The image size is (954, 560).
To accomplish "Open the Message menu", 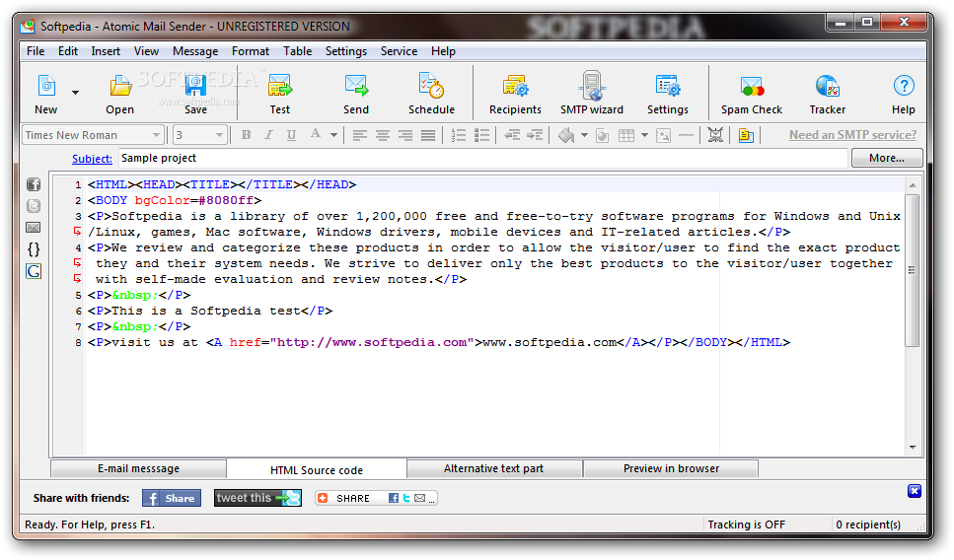I will 195,51.
